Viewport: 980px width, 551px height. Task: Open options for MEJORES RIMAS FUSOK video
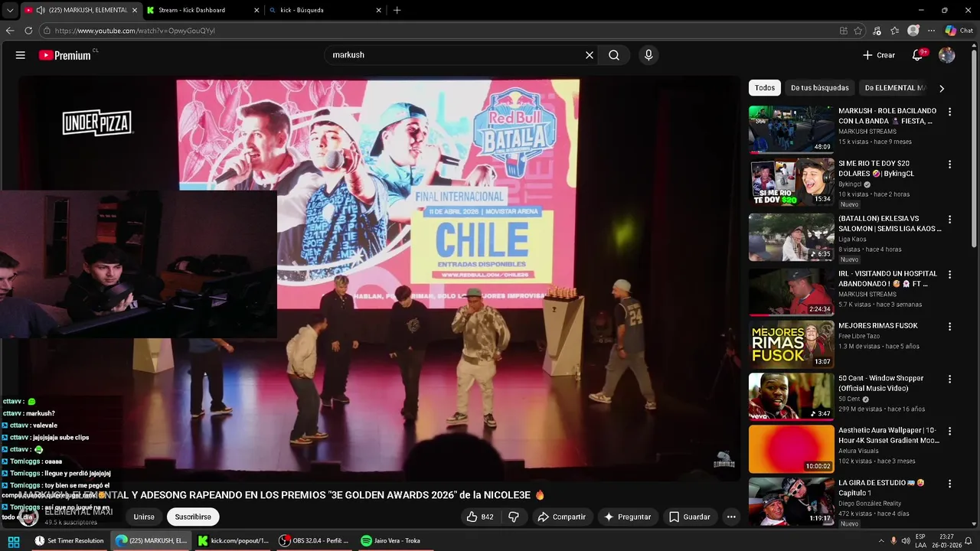coord(949,326)
